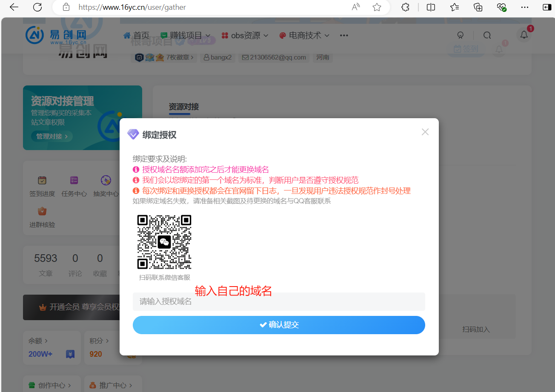Click the purple diamond icon beside 绑定授权
Screen dimensions: 555x392
[133, 134]
